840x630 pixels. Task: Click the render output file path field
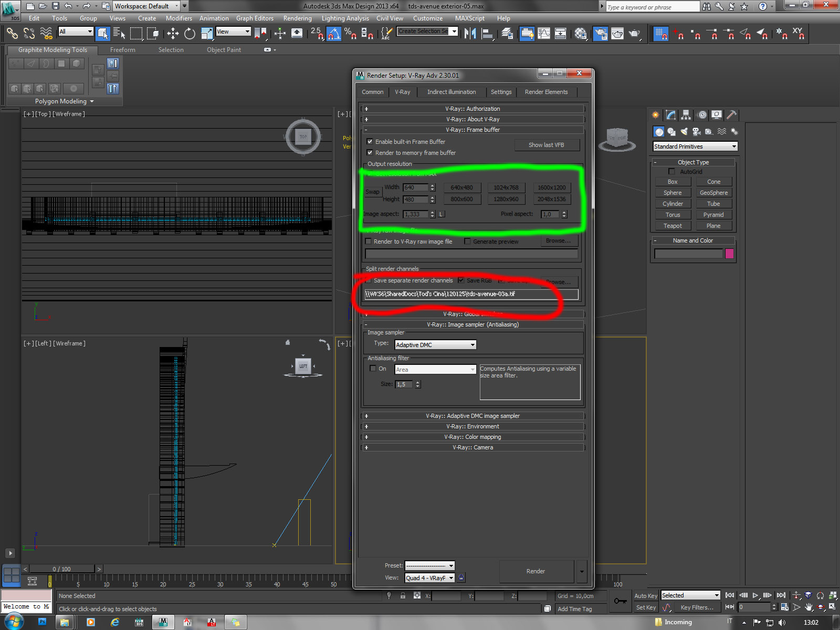click(471, 294)
